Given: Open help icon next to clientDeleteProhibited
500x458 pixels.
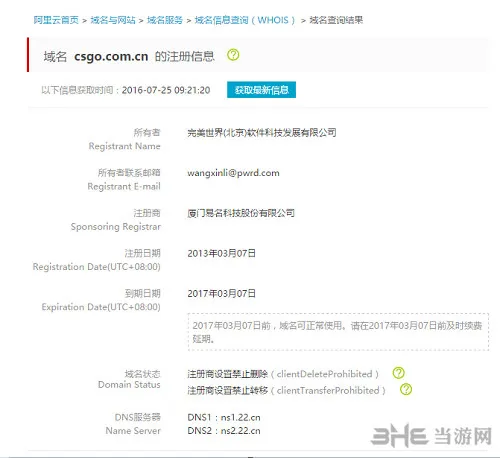Looking at the screenshot, I should [398, 373].
